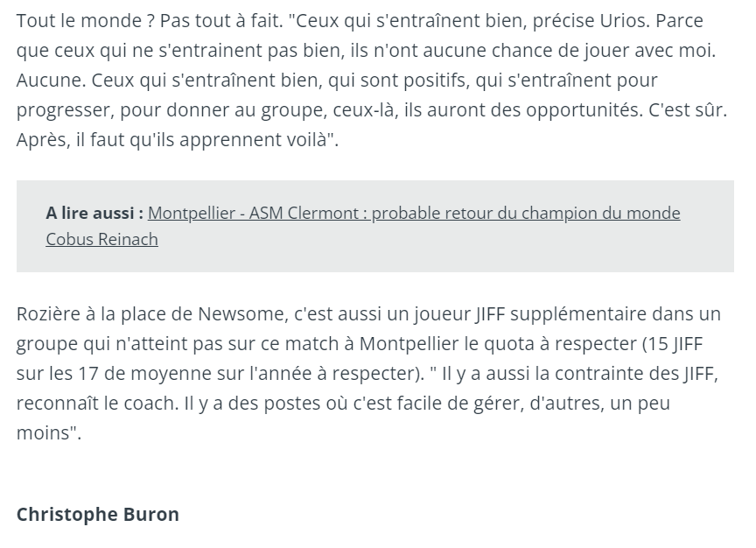Viewport: 756px width, 548px height.
Task: Click the word "Aucune." at the line start
Action: tap(48, 81)
